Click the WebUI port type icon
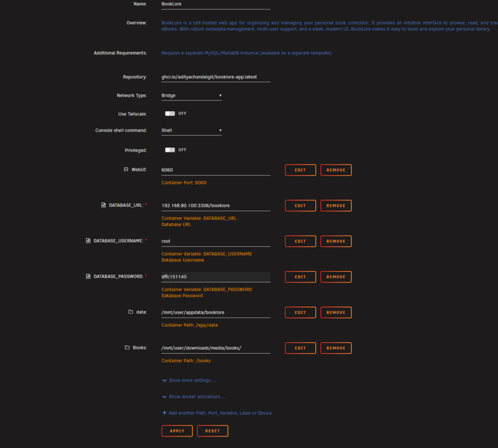498x448 pixels. [126, 170]
